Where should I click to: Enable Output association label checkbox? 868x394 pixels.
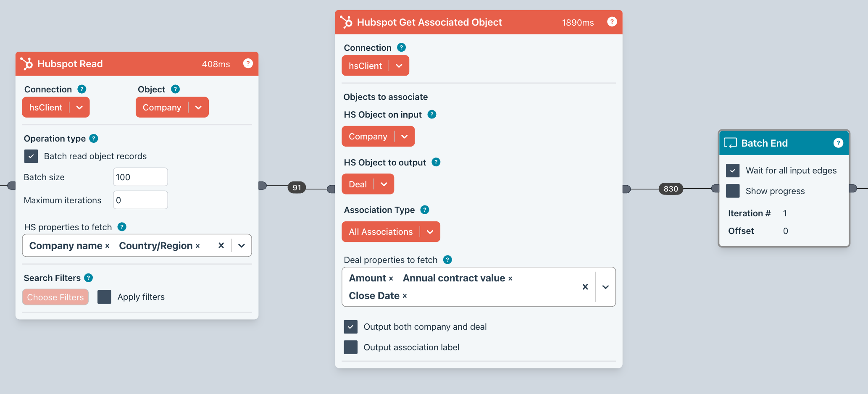(x=350, y=347)
